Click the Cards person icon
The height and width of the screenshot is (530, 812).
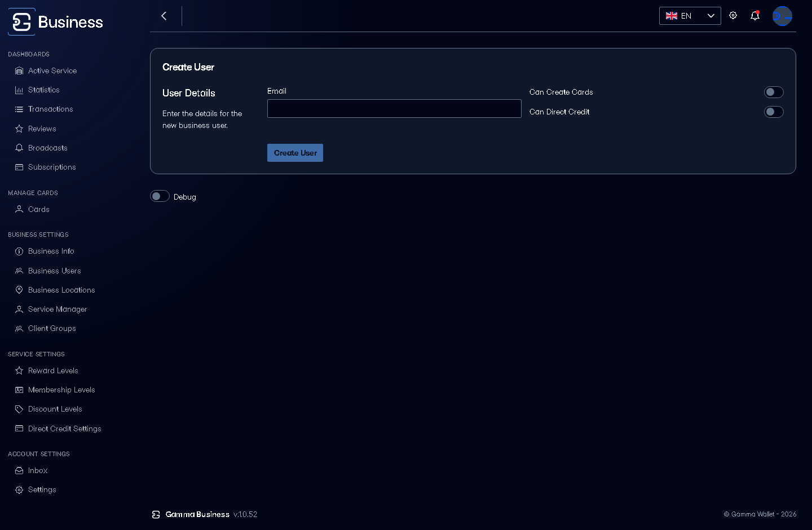click(x=19, y=209)
